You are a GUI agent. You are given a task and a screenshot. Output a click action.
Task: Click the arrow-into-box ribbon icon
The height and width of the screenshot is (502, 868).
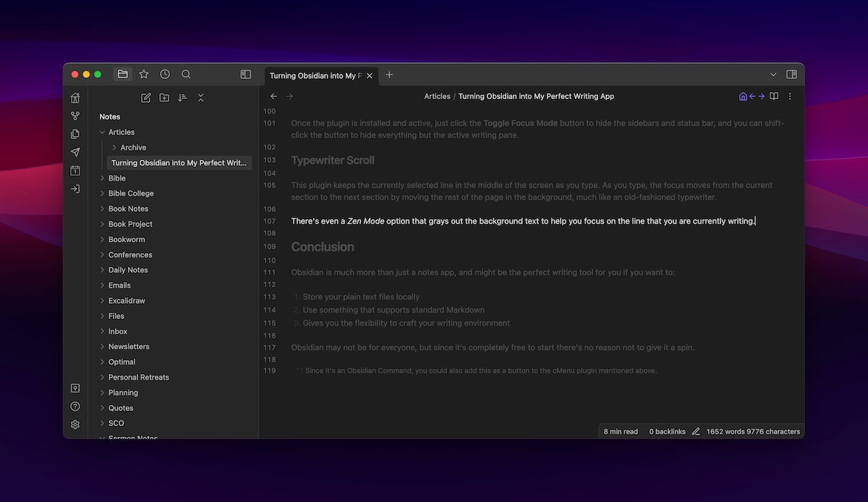(x=75, y=189)
